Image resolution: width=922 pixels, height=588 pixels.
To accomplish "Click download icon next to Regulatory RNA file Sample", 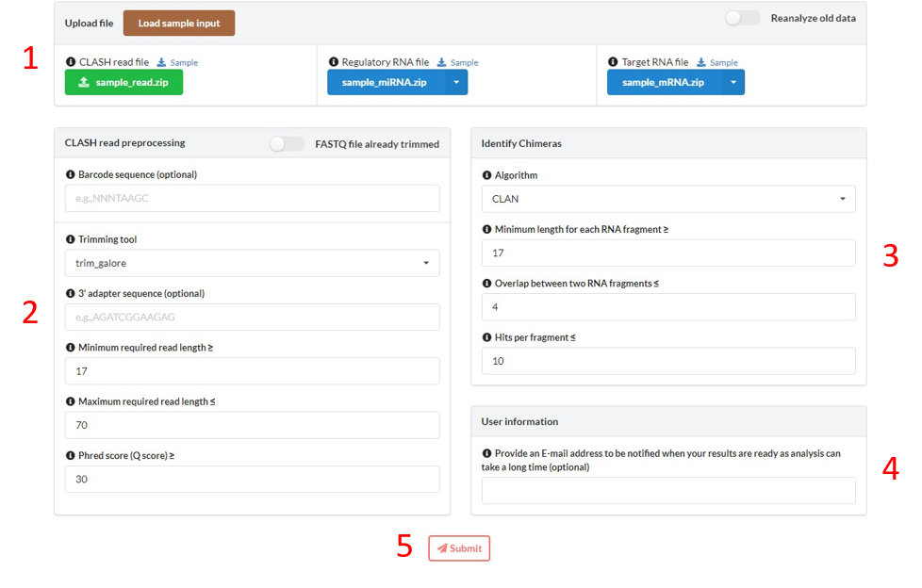I will click(441, 62).
